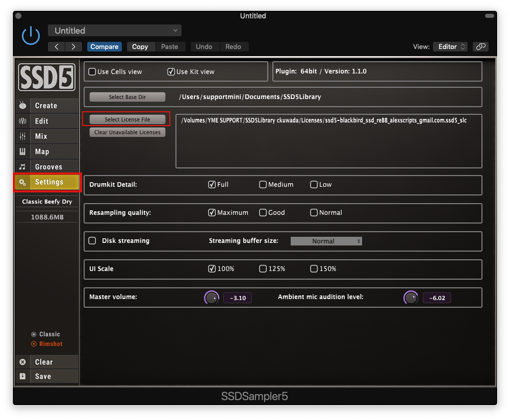This screenshot has height=420, width=510.
Task: Click the Clear X icon in sidebar
Action: (x=22, y=362)
